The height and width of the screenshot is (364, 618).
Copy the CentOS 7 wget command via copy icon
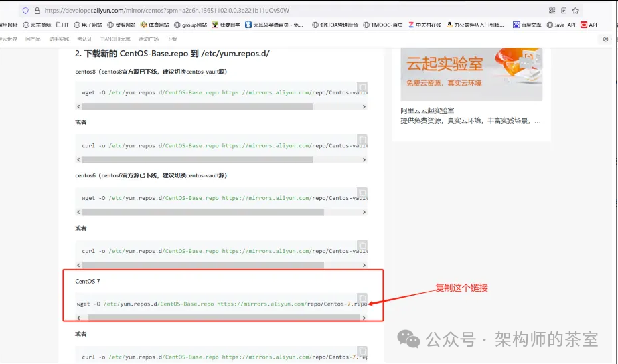(x=362, y=298)
